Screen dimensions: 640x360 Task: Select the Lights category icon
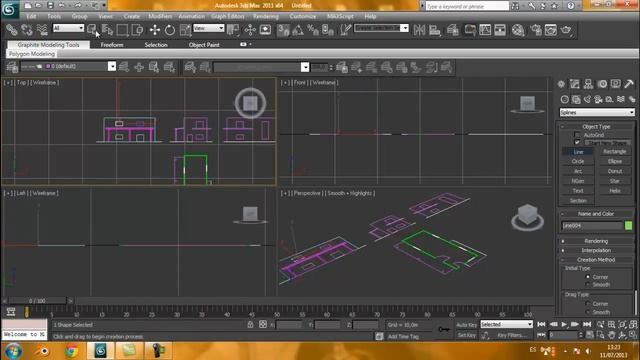coord(587,99)
